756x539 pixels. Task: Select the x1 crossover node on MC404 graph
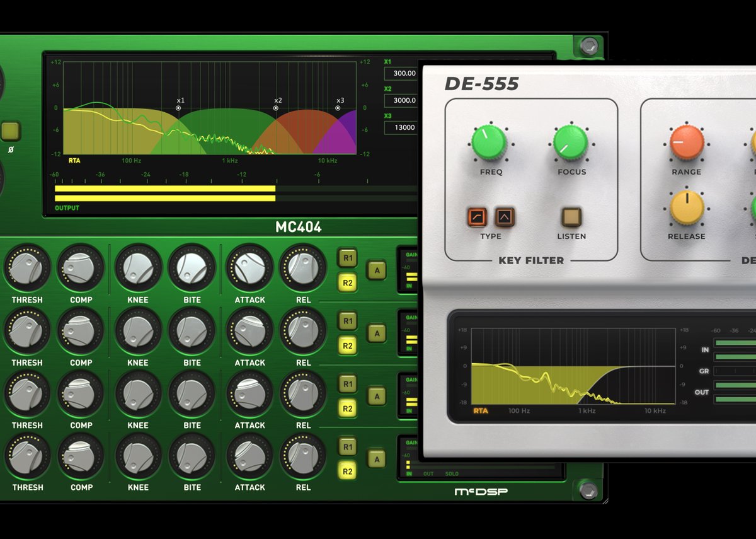point(178,108)
